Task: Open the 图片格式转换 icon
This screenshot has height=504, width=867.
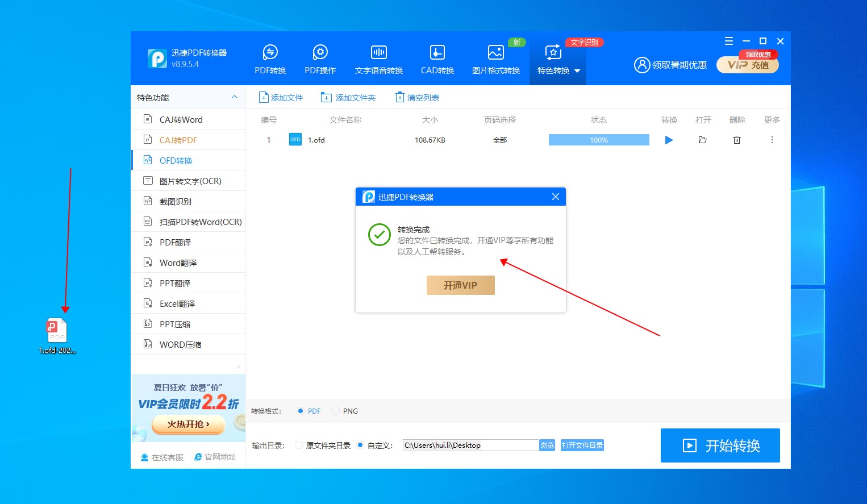Action: coord(495,53)
